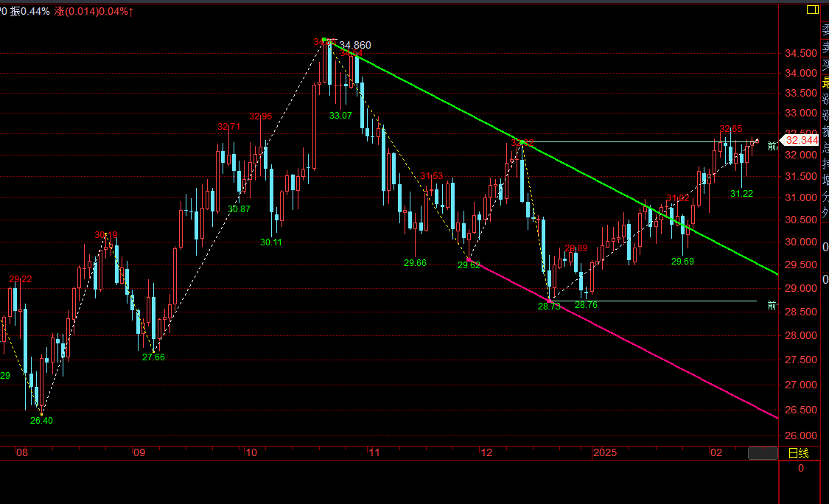
Task: Click the green anchor point at 34.860 peak
Action: [324, 41]
